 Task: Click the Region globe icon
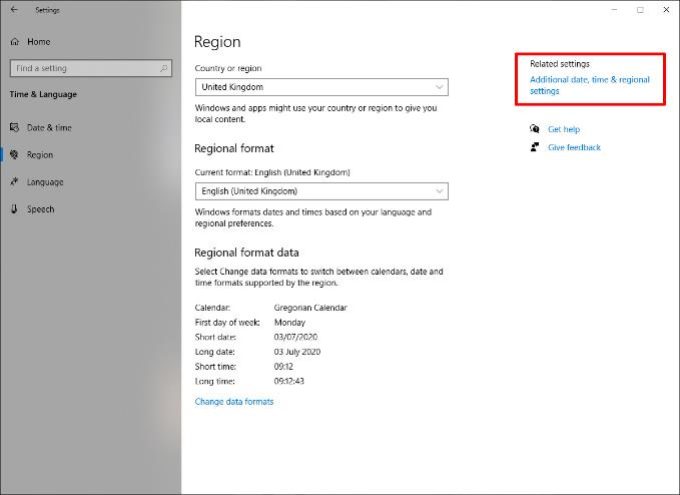click(x=15, y=155)
